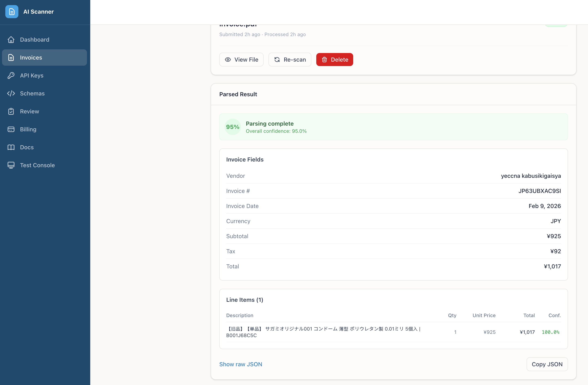Click the Copy JSON button
The image size is (588, 385).
tap(547, 364)
